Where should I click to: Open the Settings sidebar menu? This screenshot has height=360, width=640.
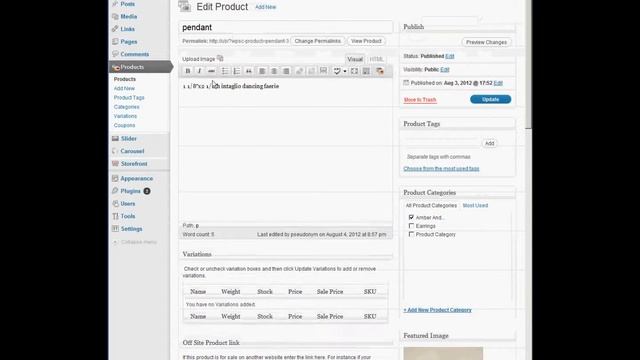point(131,229)
